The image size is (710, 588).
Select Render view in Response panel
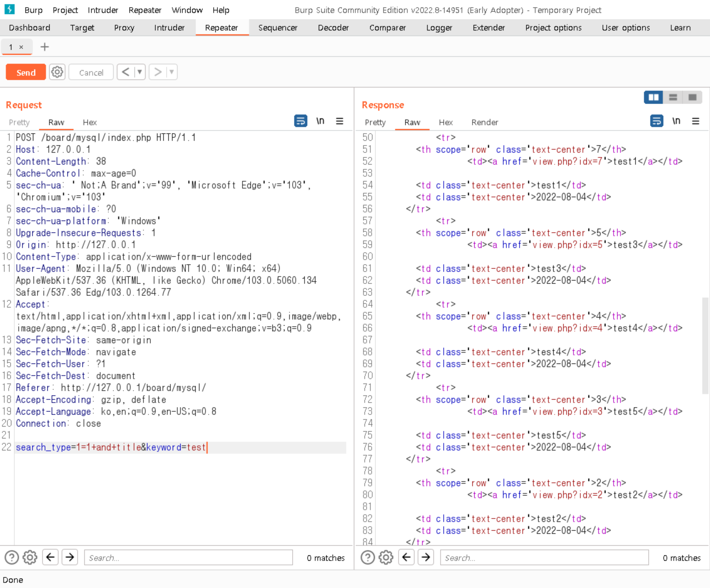click(485, 122)
